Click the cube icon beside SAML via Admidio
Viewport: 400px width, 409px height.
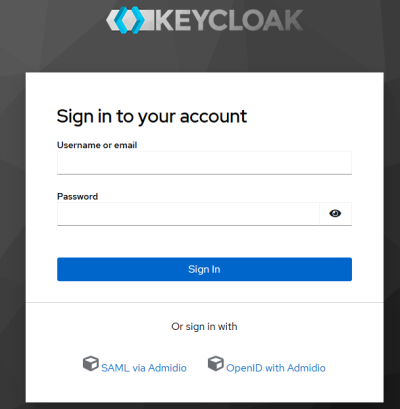91,363
